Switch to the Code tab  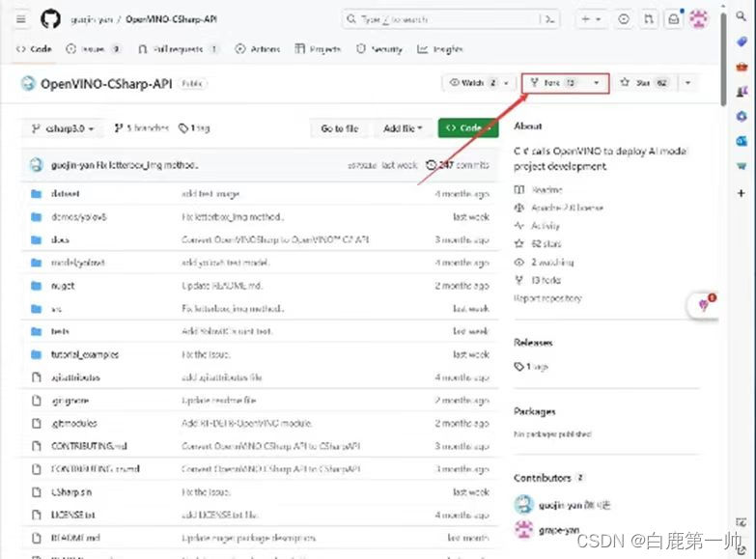pos(34,48)
